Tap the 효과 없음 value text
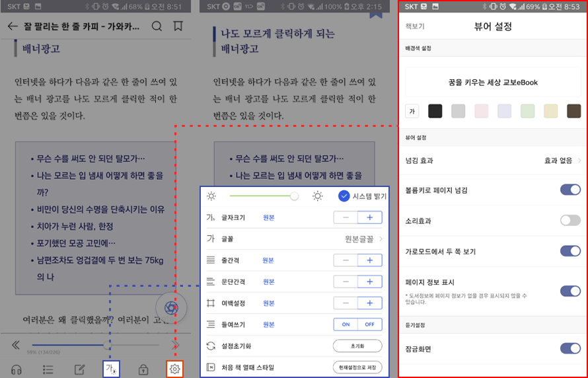 click(558, 161)
